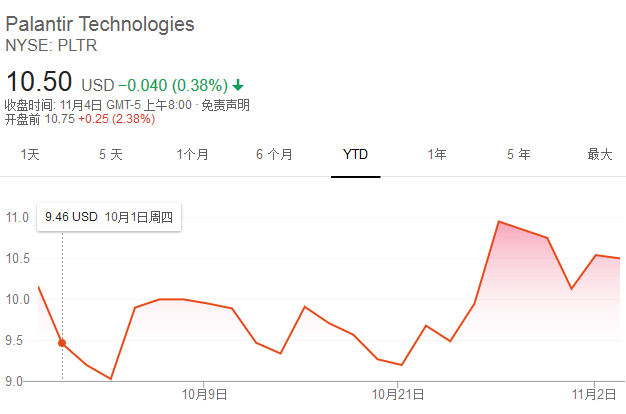Switch to the 5 天 tab

110,154
